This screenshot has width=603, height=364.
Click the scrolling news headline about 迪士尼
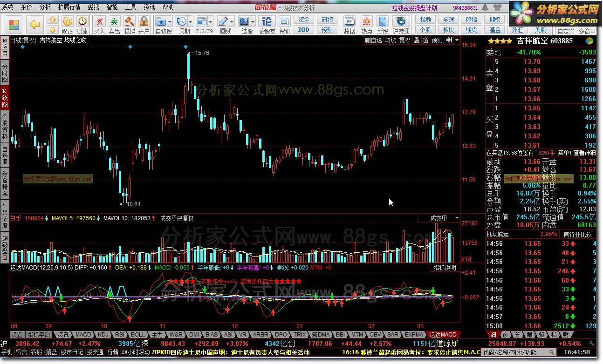pos(232,353)
